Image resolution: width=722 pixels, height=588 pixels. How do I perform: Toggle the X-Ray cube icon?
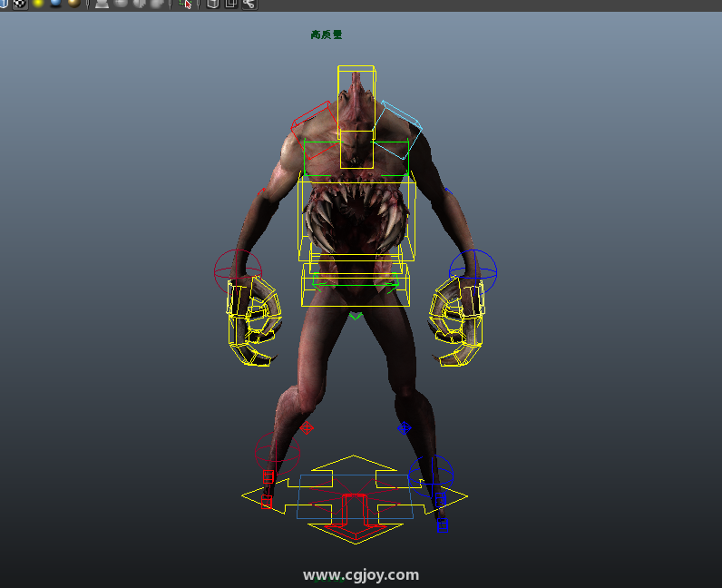(213, 5)
